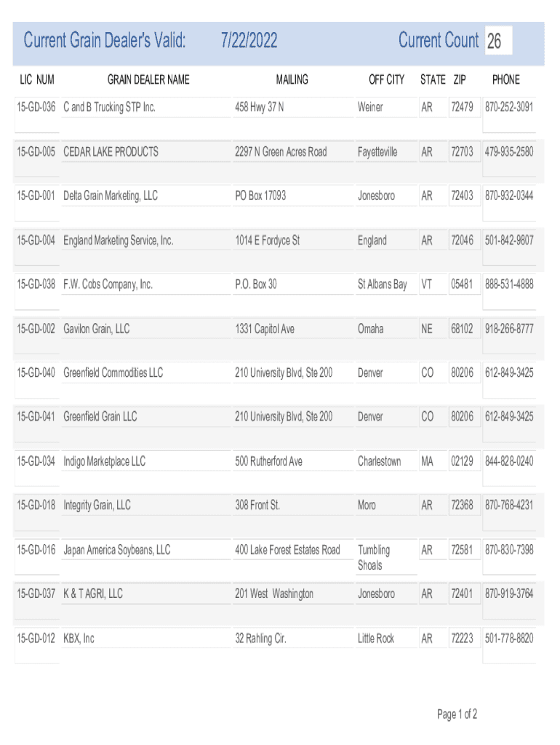Image resolution: width=560 pixels, height=745 pixels.
Task: Select license number 15-GD-036
Action: click(36, 108)
